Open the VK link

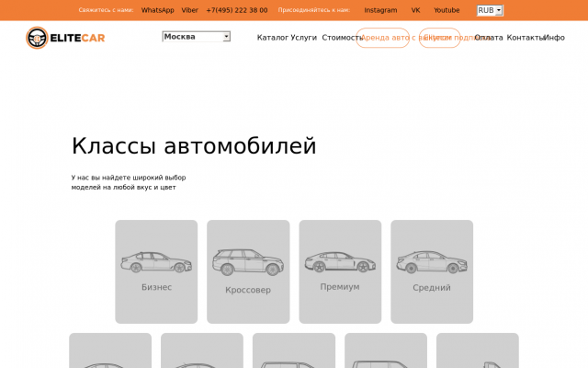[x=415, y=10]
